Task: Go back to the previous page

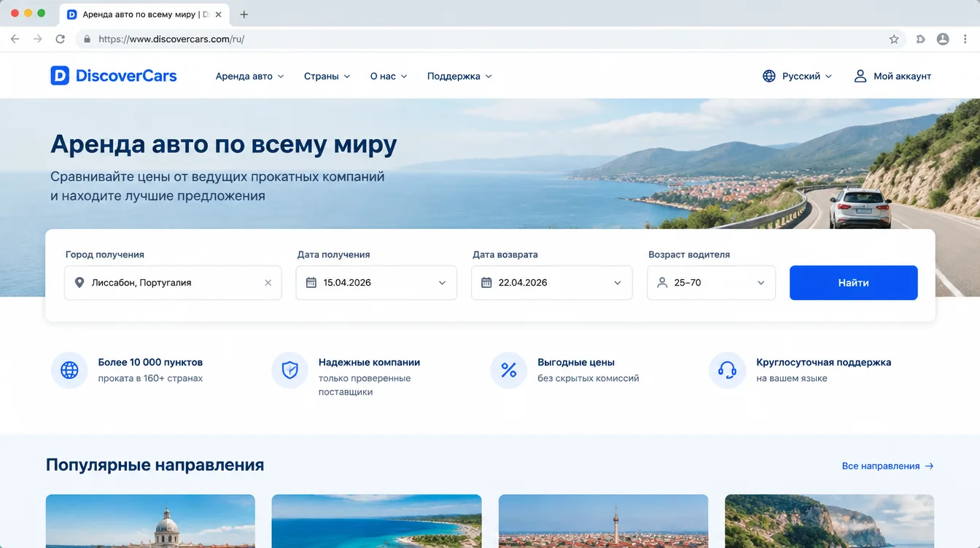Action: [x=15, y=39]
